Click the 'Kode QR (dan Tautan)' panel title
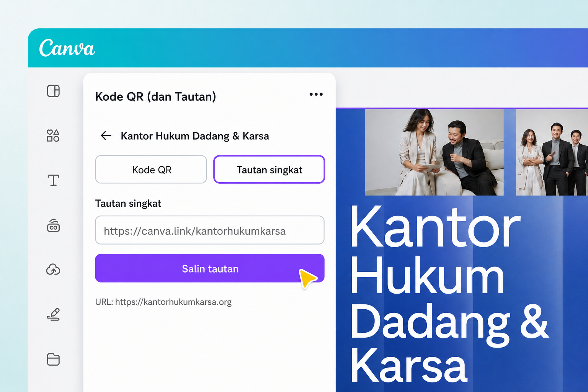Image resolution: width=588 pixels, height=392 pixels. [155, 96]
